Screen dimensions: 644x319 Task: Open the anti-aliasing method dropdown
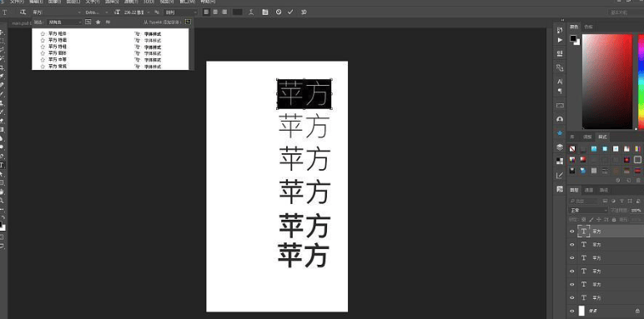click(180, 12)
